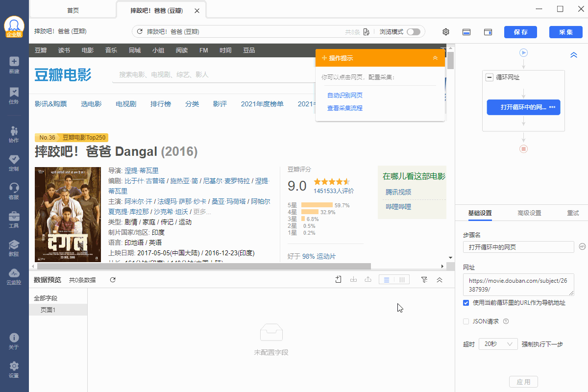Open the 超时 20秒 timeout dropdown
Viewport: 588px width, 392px height.
498,344
